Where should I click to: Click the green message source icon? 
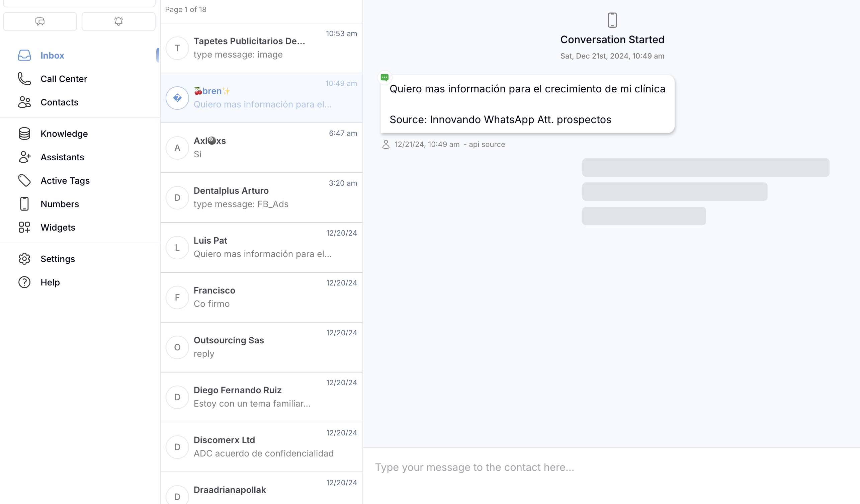(384, 77)
